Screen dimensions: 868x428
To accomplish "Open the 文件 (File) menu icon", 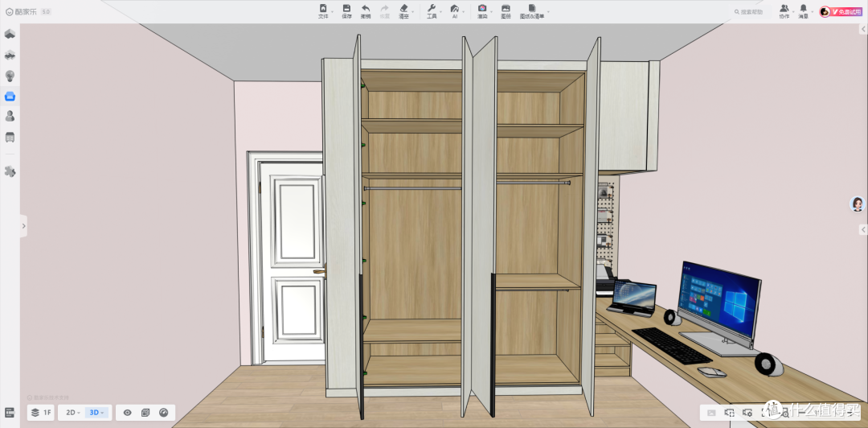I will [323, 8].
